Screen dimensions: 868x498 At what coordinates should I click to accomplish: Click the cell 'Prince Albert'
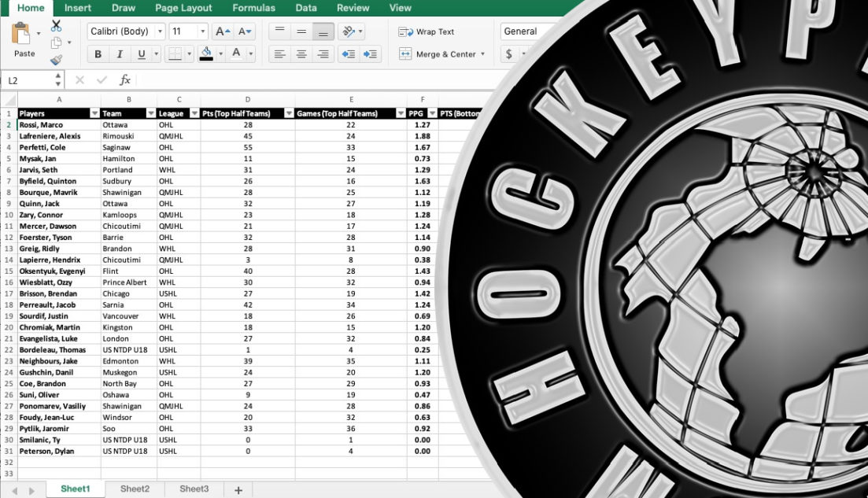(x=128, y=282)
